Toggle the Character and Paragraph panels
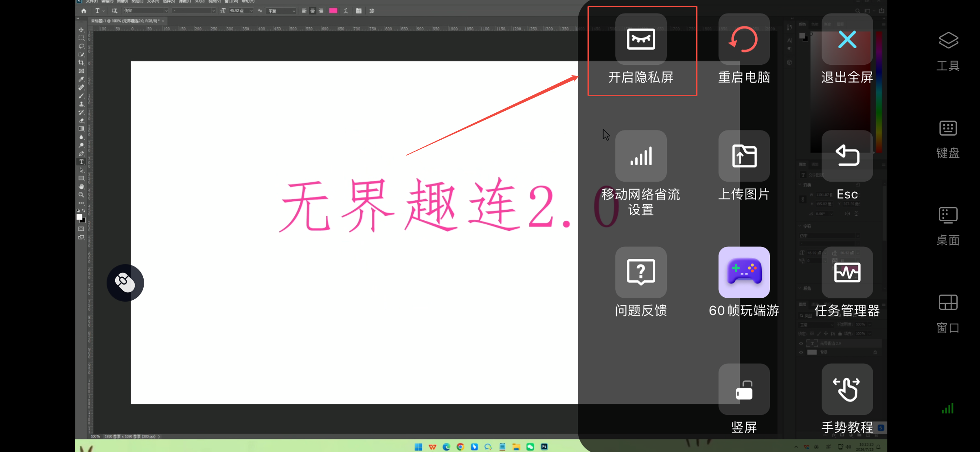 [359, 11]
